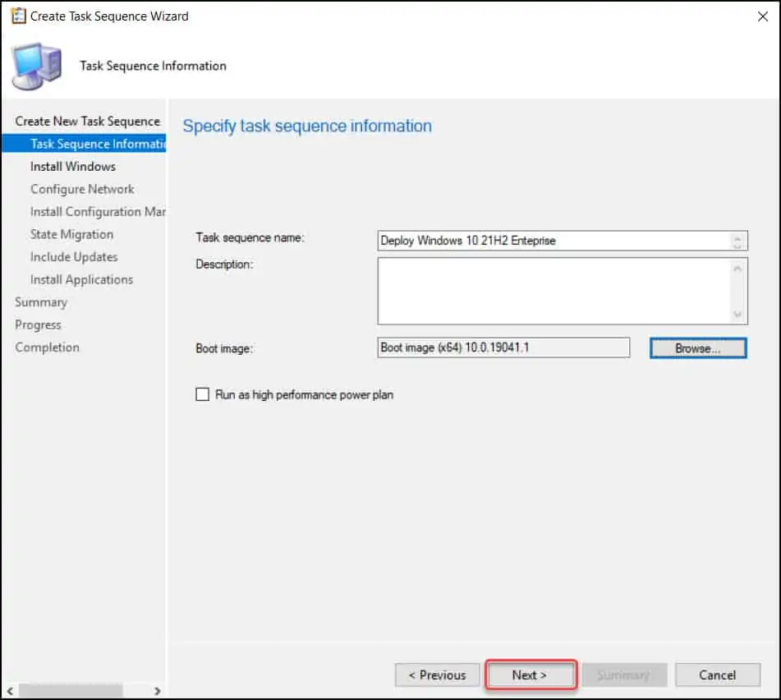Click the Boot image label

coord(223,348)
